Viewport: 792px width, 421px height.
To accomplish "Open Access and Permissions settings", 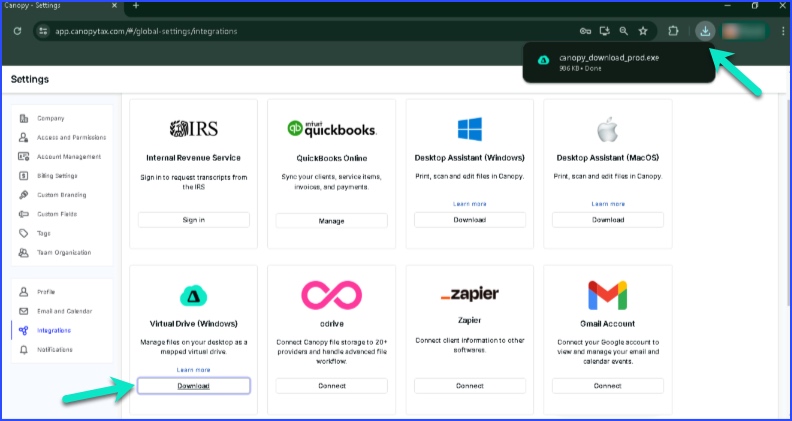I will coord(71,137).
